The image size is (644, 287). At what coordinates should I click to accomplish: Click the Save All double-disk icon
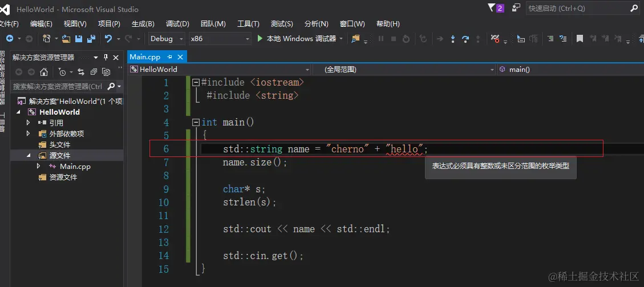91,39
